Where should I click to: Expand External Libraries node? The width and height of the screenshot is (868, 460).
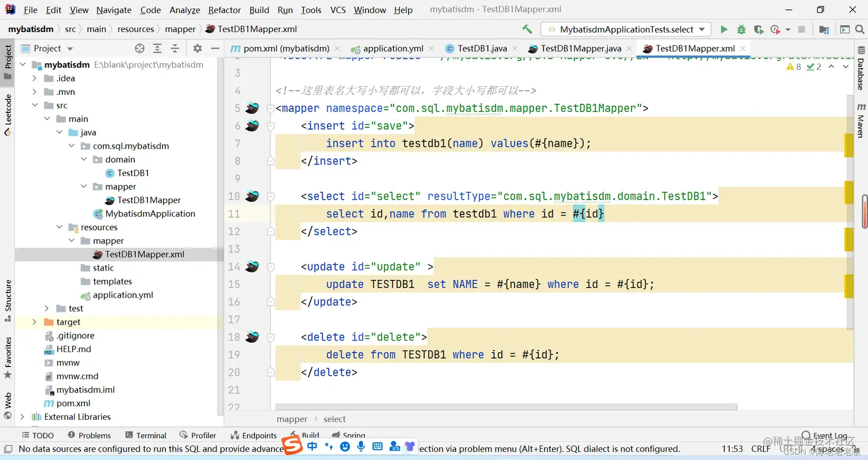point(22,417)
